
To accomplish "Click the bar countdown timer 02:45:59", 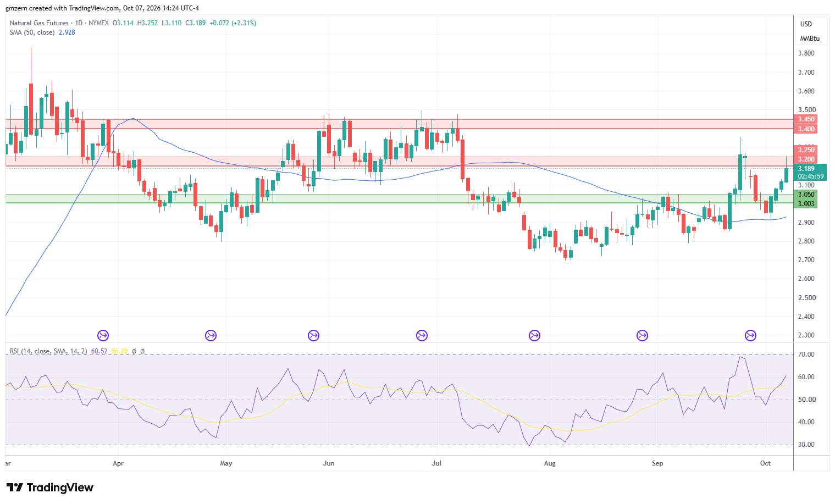I will click(x=811, y=176).
